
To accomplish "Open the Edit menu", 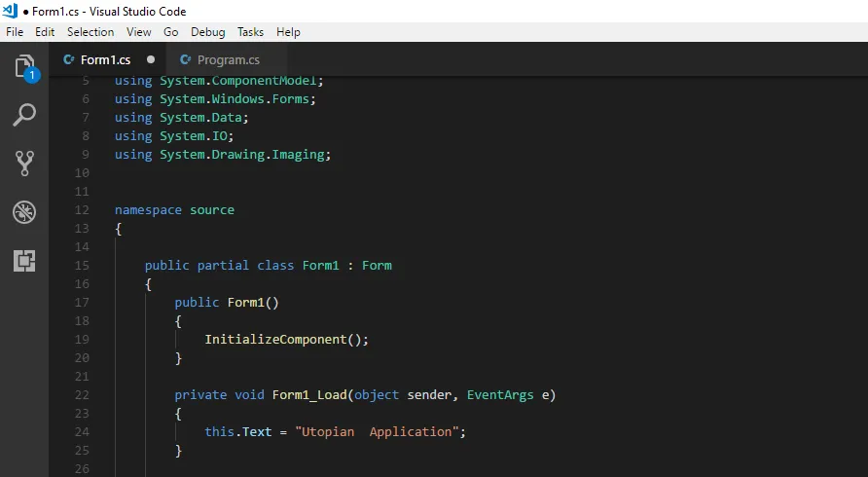I will tap(45, 32).
